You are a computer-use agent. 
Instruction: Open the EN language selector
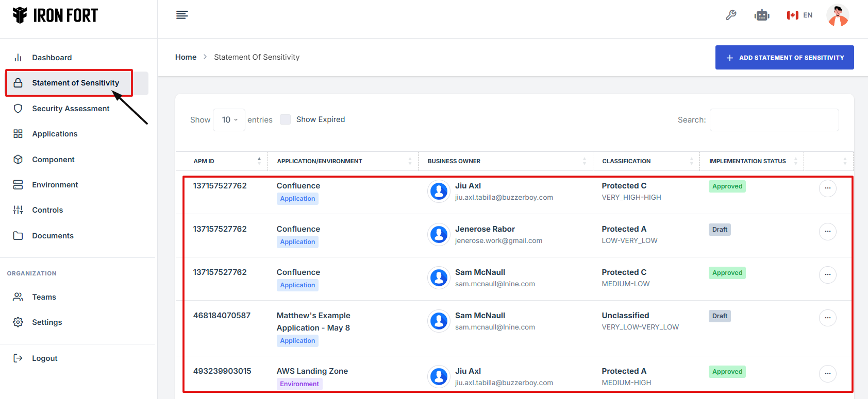(x=799, y=15)
